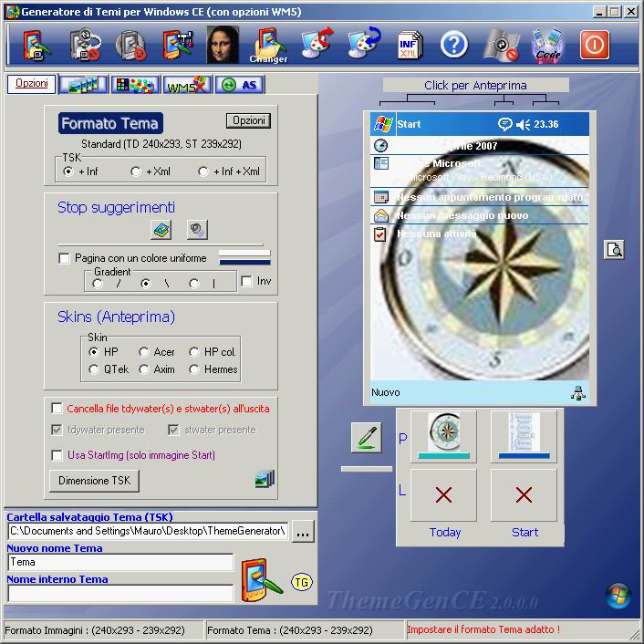644x644 pixels.
Task: Open the AS tab
Action: [x=242, y=85]
